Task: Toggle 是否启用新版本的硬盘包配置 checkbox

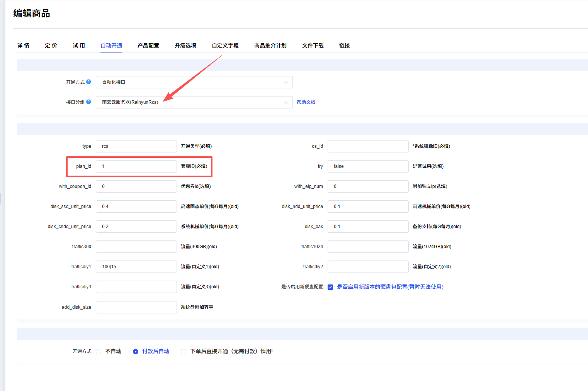Action: [330, 287]
